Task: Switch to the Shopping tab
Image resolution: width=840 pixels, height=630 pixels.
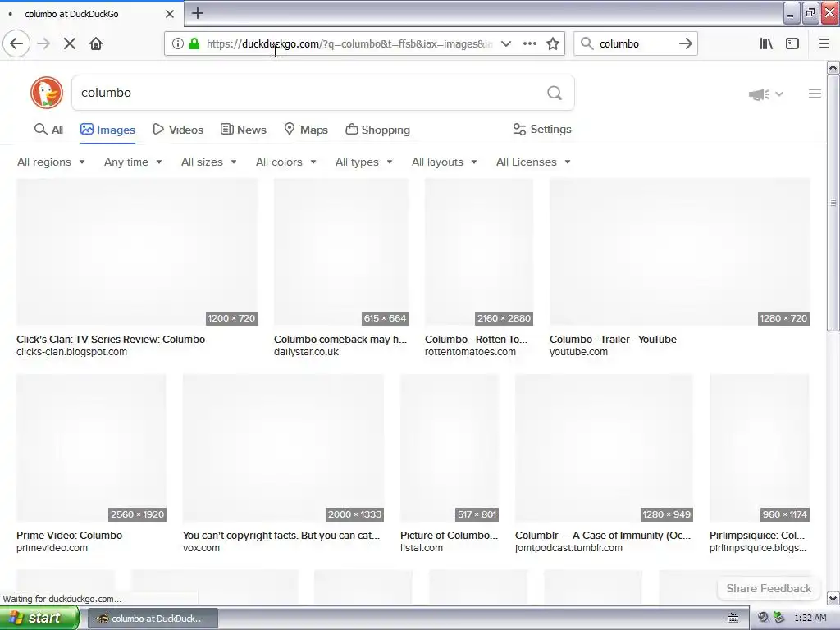Action: pos(377,130)
